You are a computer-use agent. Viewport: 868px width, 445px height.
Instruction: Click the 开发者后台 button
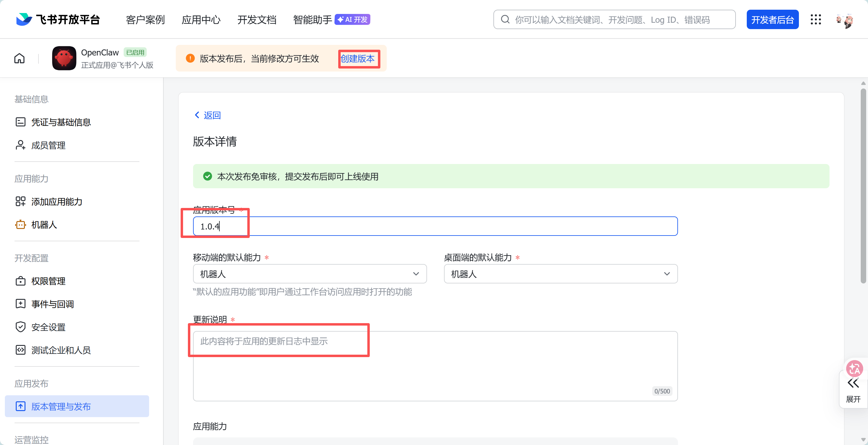[x=772, y=20]
